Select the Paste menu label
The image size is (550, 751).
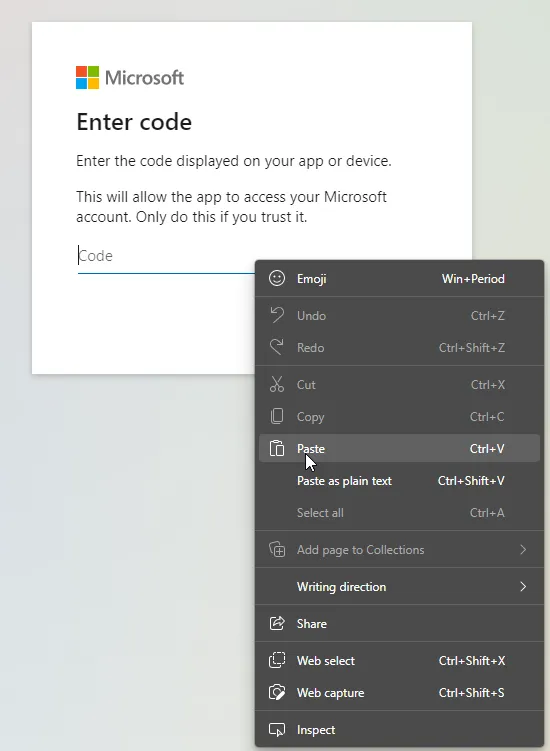tap(311, 448)
